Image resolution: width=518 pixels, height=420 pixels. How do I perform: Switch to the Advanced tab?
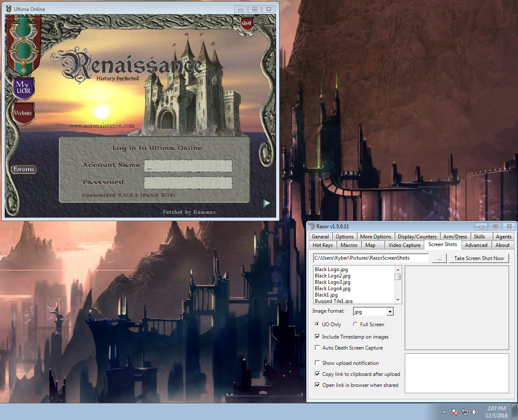(x=476, y=245)
